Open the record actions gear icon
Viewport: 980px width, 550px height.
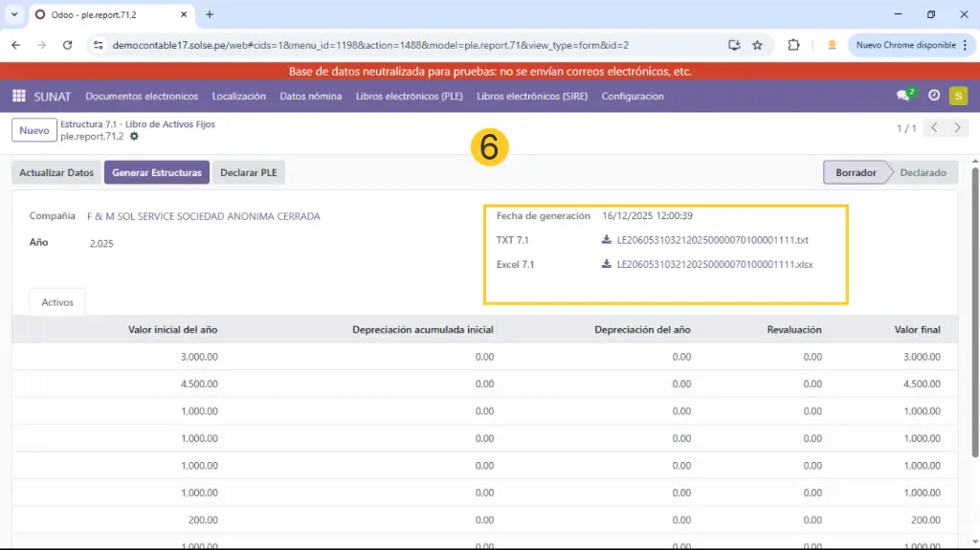click(x=134, y=137)
